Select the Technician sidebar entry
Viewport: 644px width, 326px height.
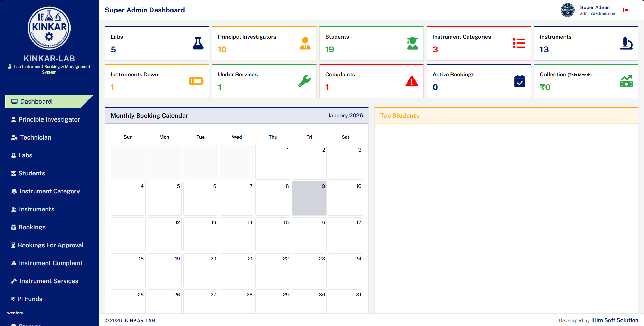click(x=35, y=137)
